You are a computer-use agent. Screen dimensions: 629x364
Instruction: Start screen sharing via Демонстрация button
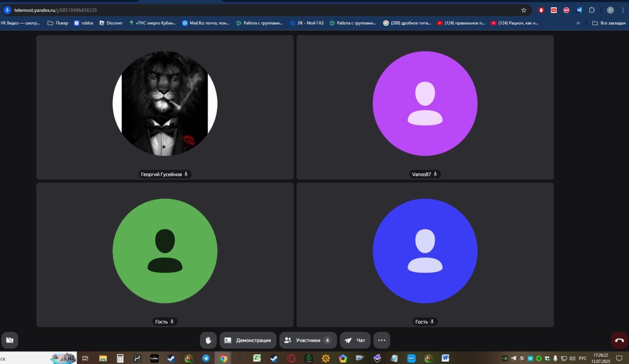click(x=248, y=340)
